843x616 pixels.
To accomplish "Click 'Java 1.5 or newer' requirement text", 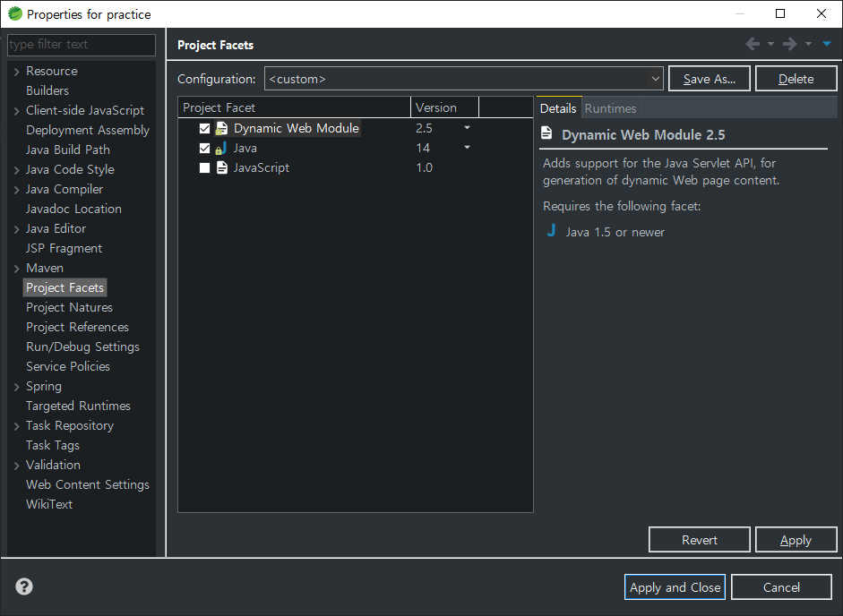I will [615, 232].
